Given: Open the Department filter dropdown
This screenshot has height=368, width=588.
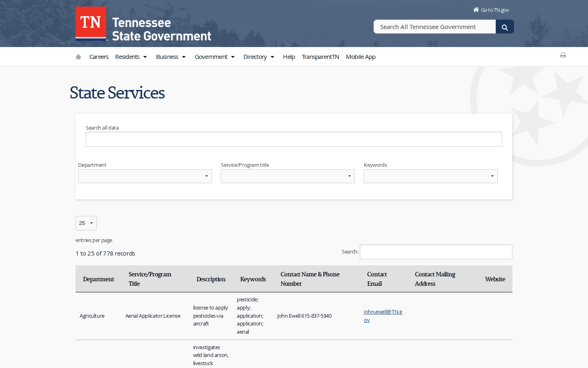Looking at the screenshot, I should pos(145,176).
